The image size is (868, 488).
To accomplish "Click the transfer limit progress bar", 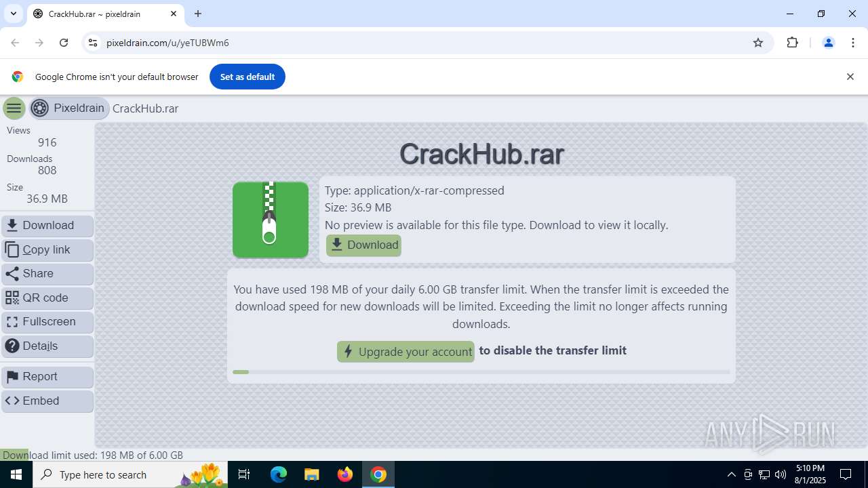I will pos(481,372).
